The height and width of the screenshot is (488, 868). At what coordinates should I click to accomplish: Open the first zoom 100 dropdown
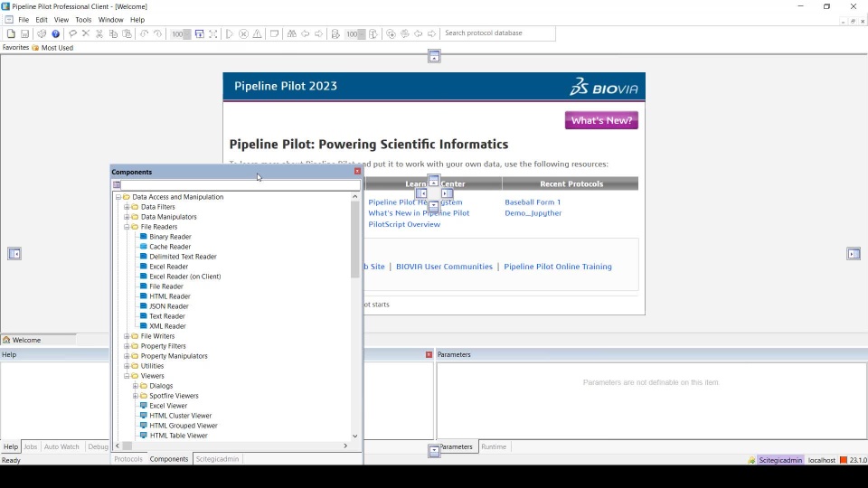tap(187, 34)
